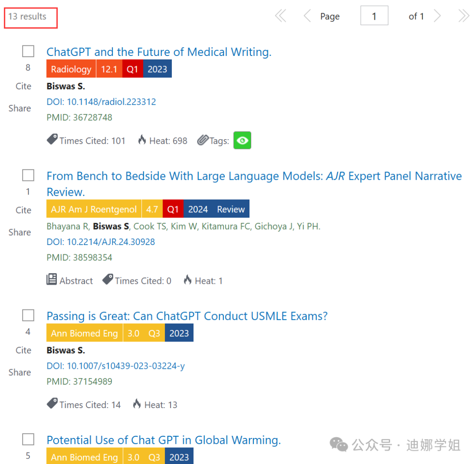The height and width of the screenshot is (464, 476).
Task: Select checkbox for ChatGPT Medical Writing article
Action: tap(28, 51)
